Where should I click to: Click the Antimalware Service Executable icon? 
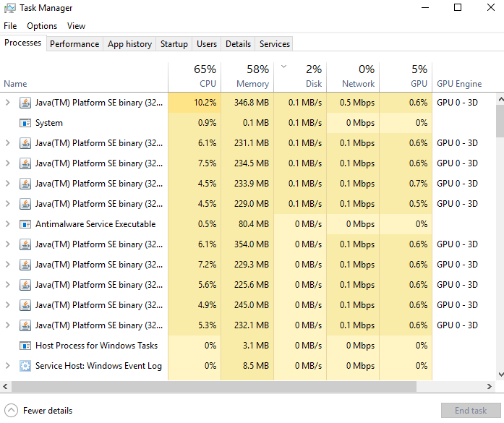tap(25, 224)
